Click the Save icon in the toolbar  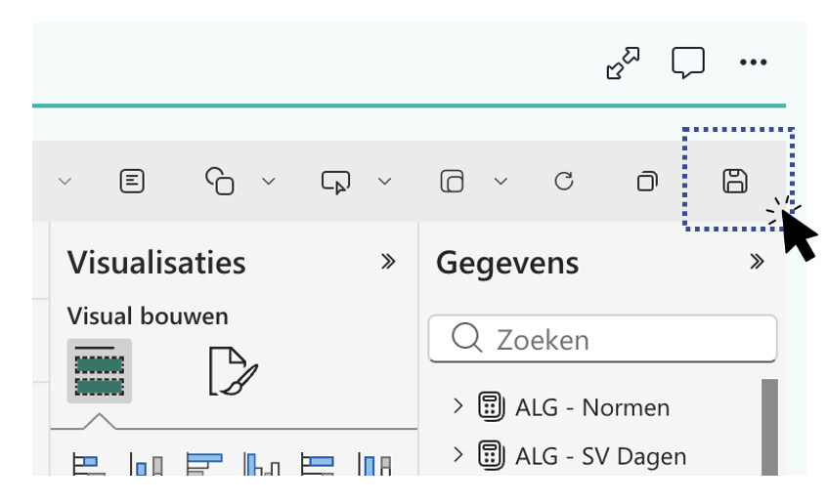734,181
